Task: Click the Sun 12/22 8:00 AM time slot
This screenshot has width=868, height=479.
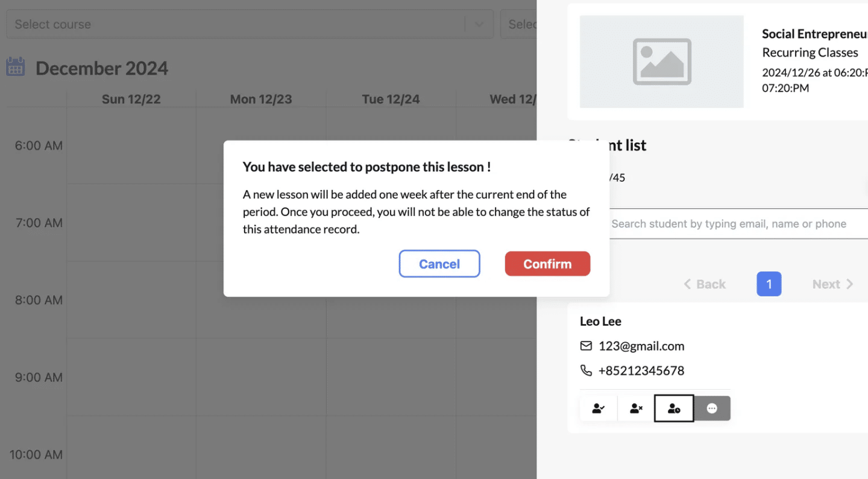Action: tap(131, 300)
